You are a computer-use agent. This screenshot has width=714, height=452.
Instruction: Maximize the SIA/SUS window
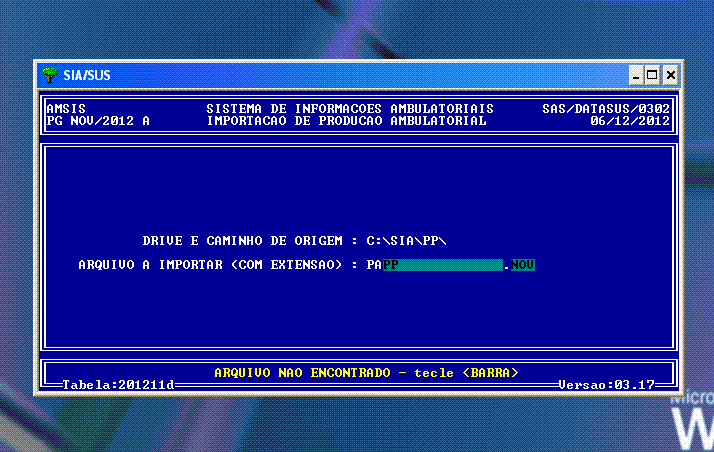pos(653,75)
